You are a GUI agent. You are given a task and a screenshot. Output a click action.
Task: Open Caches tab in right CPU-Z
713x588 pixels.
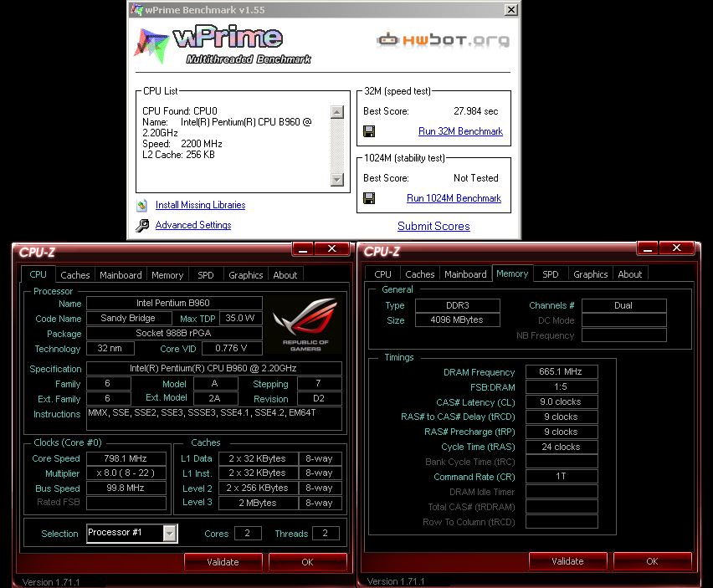pyautogui.click(x=420, y=274)
